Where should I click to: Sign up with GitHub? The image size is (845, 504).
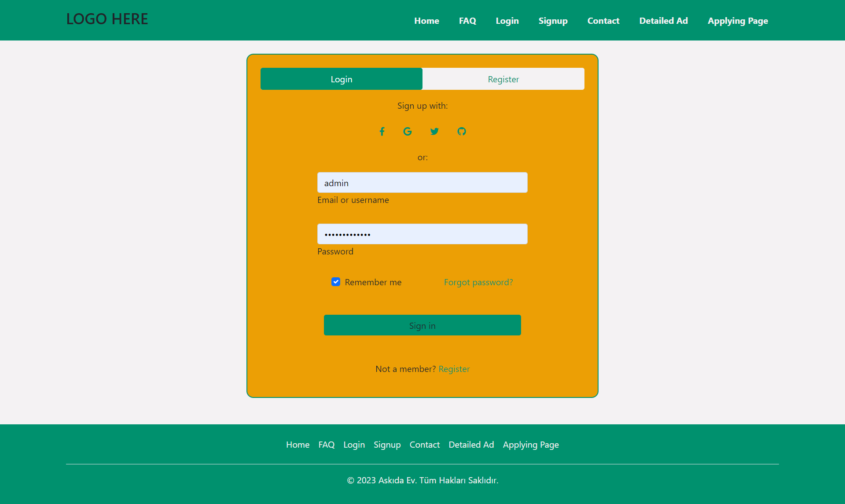(x=462, y=131)
